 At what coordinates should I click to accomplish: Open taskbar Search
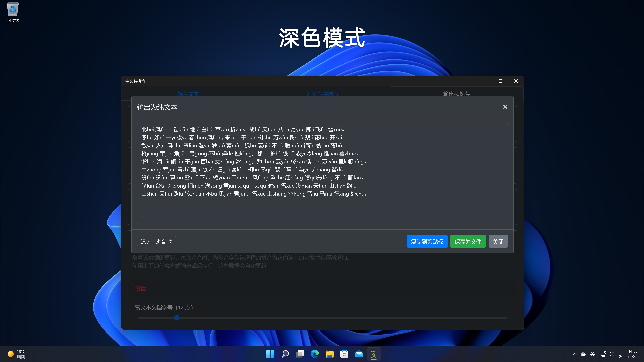coord(285,354)
